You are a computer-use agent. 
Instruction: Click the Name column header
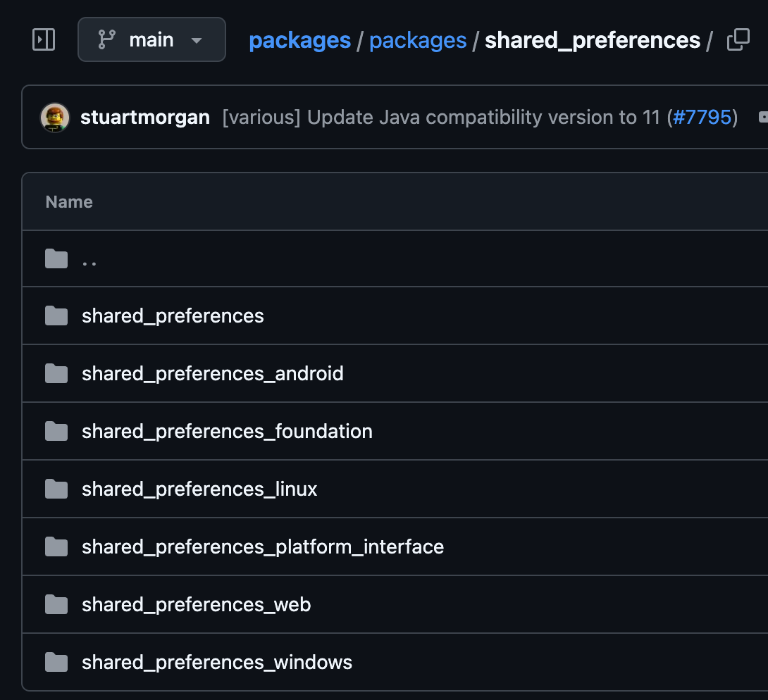pos(69,202)
